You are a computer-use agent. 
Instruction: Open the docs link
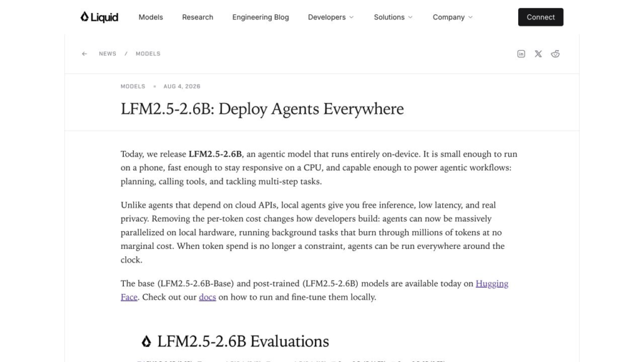click(208, 297)
